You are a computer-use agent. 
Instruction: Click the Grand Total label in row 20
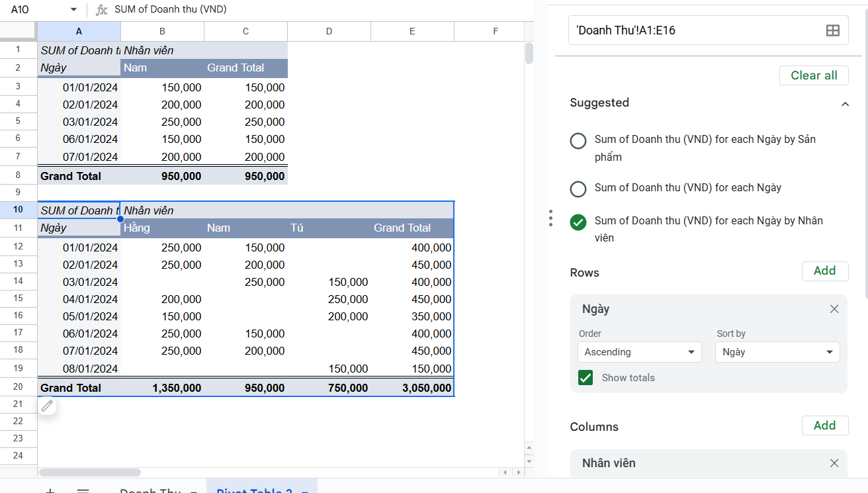pos(79,388)
